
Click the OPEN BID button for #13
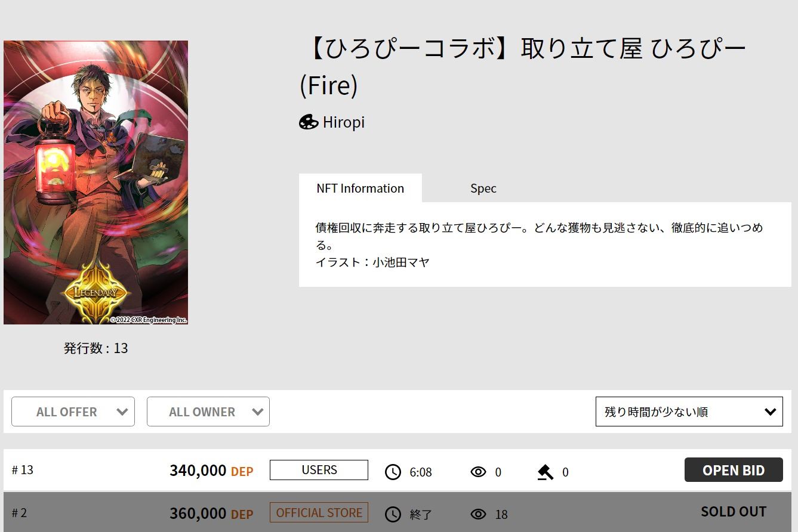733,469
